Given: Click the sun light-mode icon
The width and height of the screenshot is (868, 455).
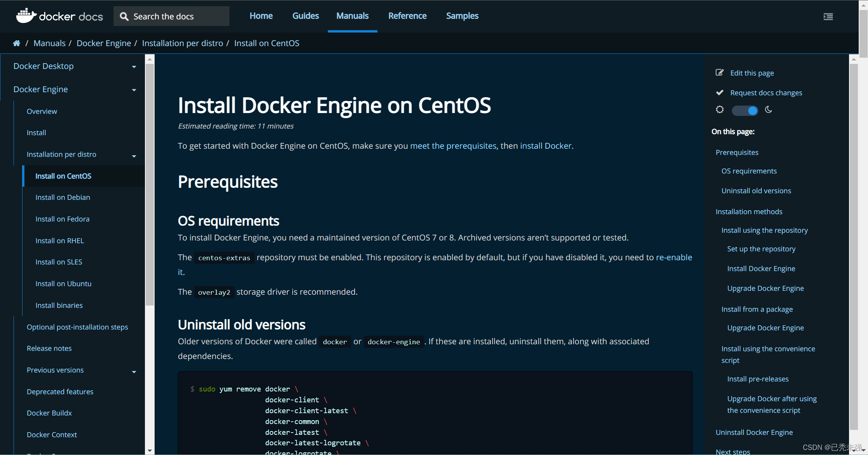Looking at the screenshot, I should 720,110.
